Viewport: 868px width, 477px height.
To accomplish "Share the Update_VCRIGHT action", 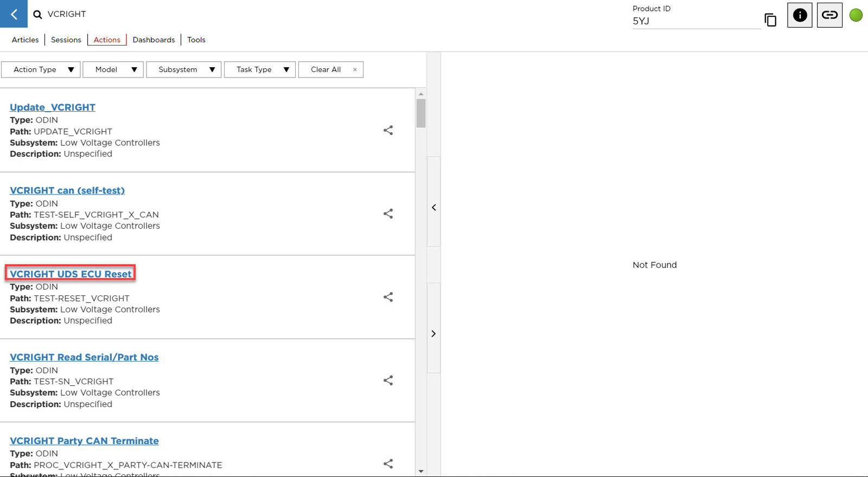I will tap(388, 131).
